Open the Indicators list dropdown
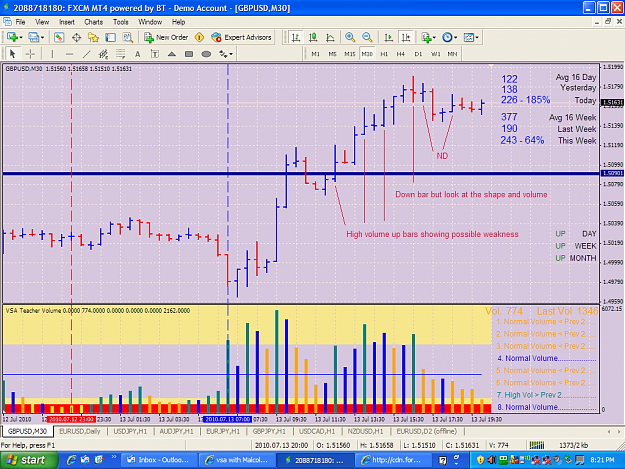 tap(428, 37)
